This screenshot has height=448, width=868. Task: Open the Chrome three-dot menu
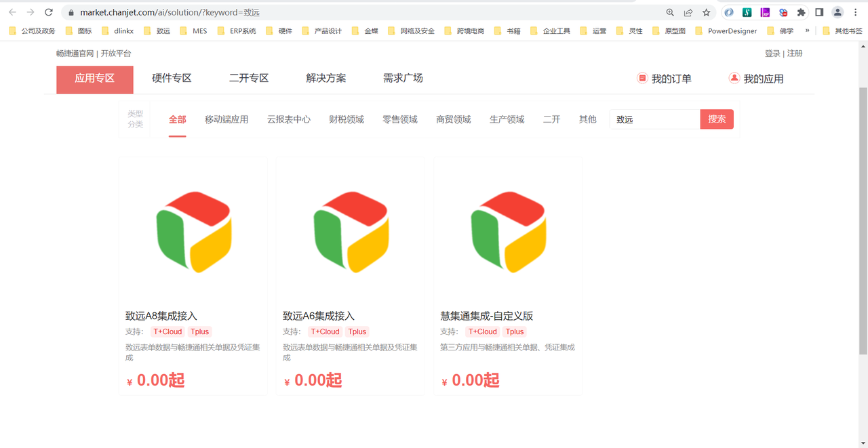coord(856,12)
